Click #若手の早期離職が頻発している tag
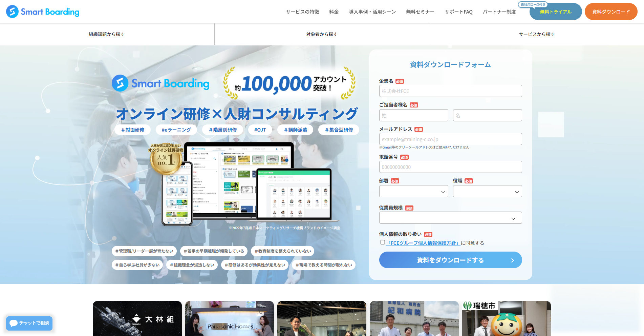Viewport: 644px width, 336px height. coord(214,251)
